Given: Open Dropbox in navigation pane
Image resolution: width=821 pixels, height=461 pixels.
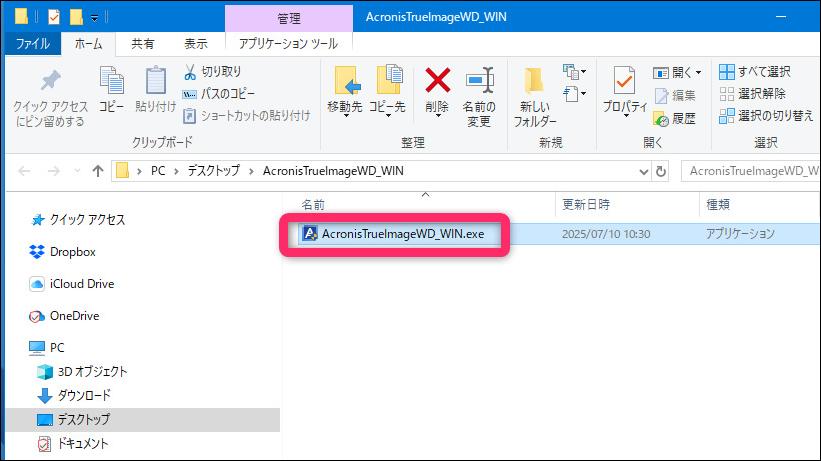Looking at the screenshot, I should pyautogui.click(x=63, y=252).
